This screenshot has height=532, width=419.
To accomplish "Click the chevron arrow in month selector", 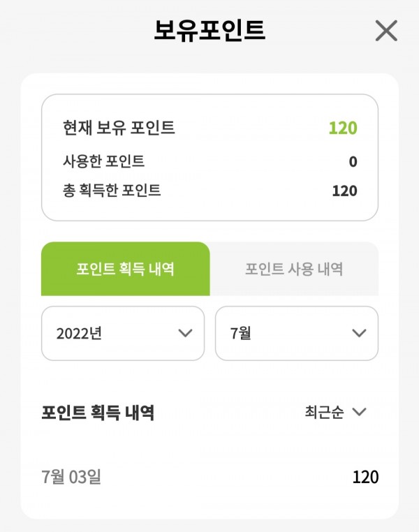I will 359,333.
